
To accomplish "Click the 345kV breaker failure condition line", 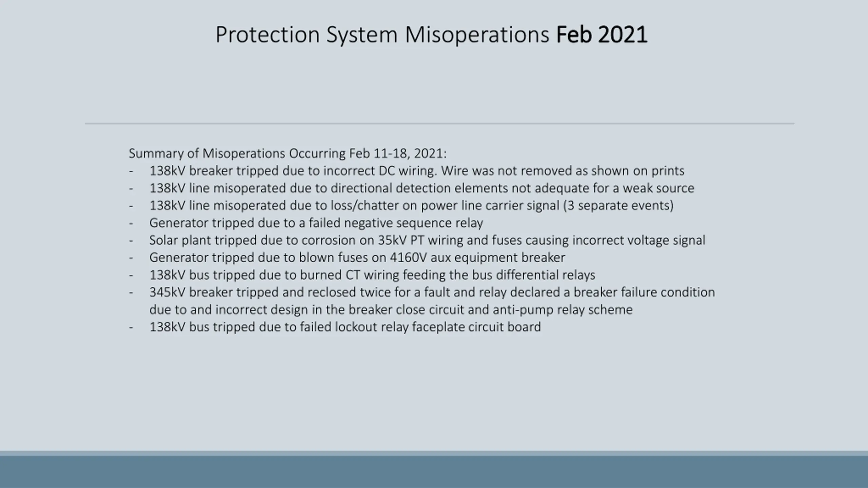I will (432, 292).
